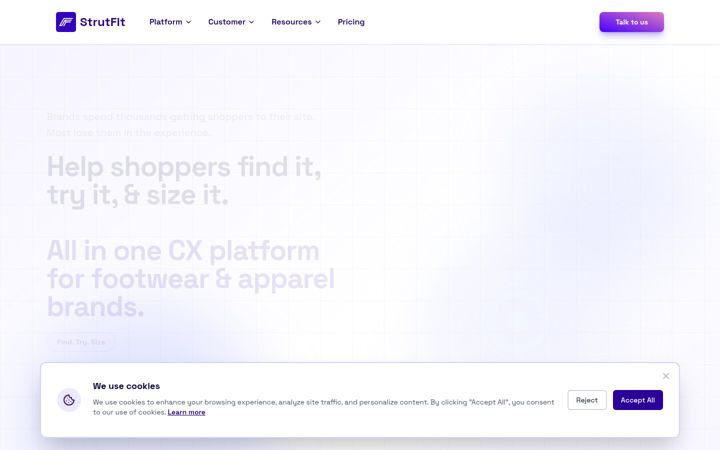The height and width of the screenshot is (450, 720).
Task: Click the 'All in one CX platform' heading
Action: (191, 279)
